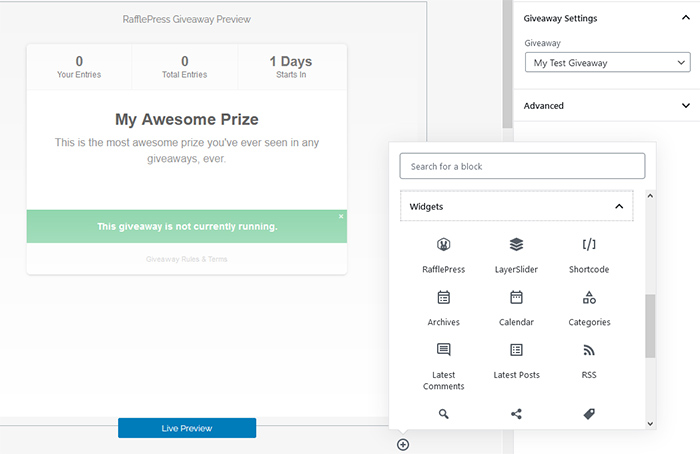700x454 pixels.
Task: Insert the RafflePress block
Action: click(x=443, y=255)
